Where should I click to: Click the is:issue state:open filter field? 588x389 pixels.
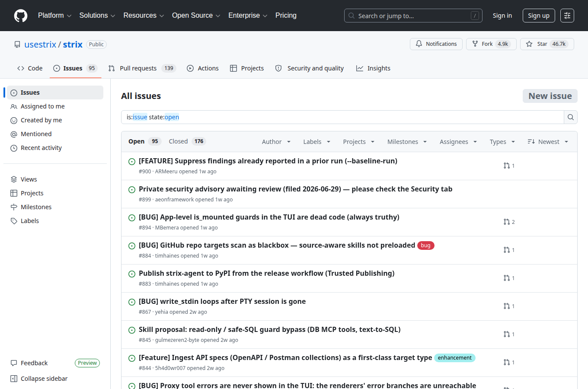click(342, 117)
